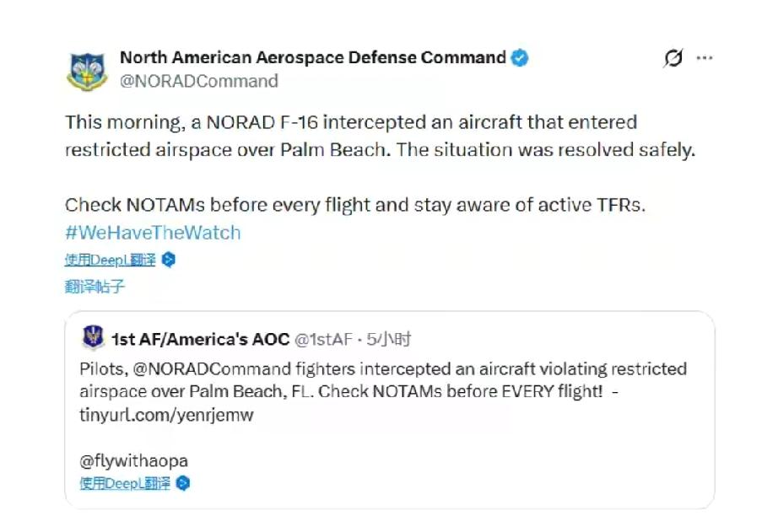Click the @1stAF handle in the quoted post
The width and height of the screenshot is (778, 532).
click(323, 339)
